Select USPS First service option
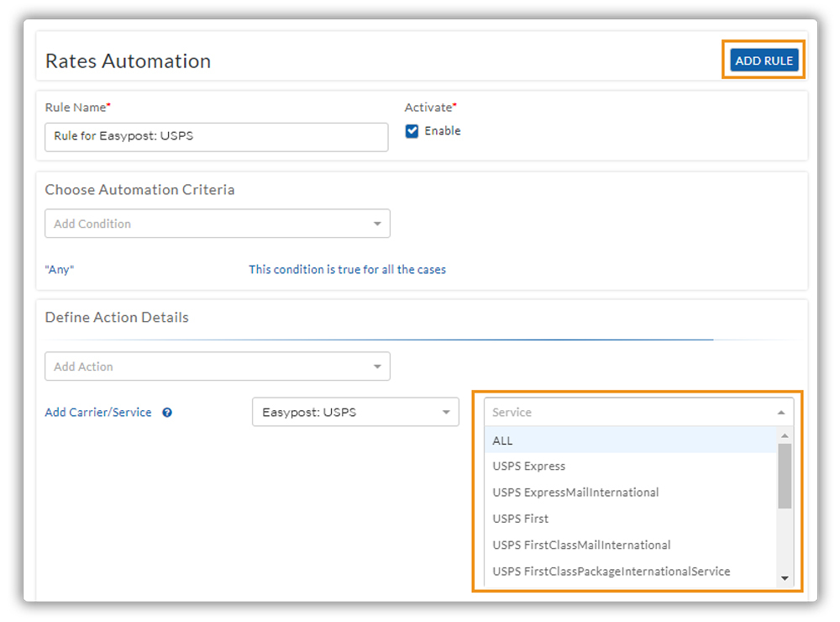The image size is (840, 622). 631,519
